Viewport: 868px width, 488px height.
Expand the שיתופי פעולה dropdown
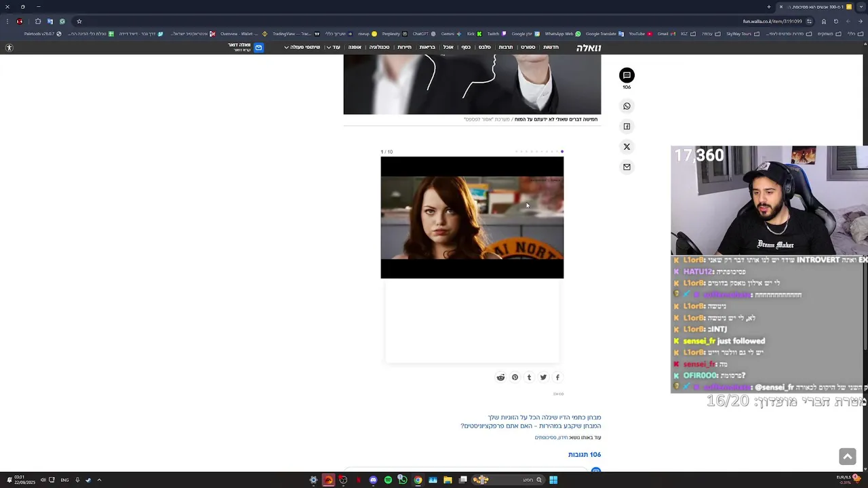(302, 47)
